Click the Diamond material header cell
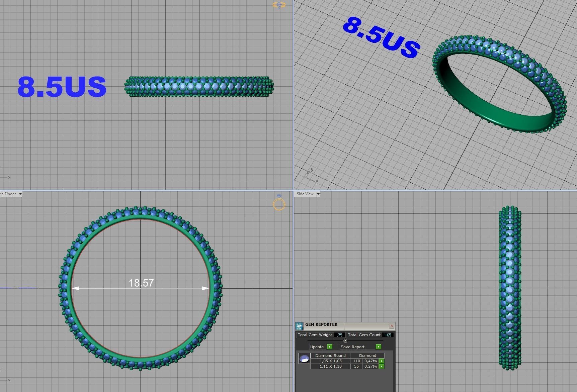 click(367, 356)
